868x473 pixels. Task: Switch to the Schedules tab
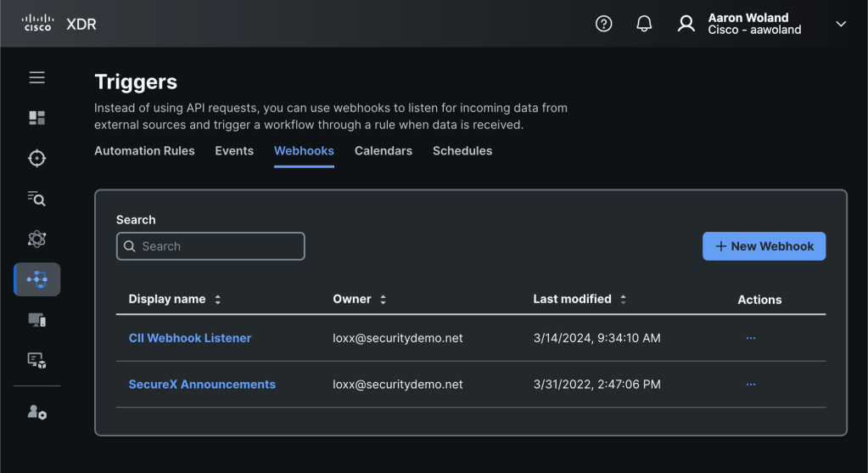pyautogui.click(x=462, y=151)
